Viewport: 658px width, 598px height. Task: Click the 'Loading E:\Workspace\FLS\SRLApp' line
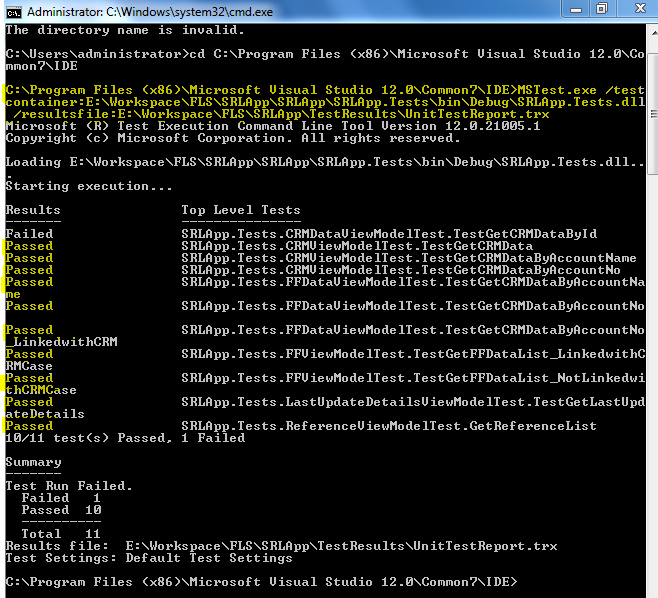[325, 162]
